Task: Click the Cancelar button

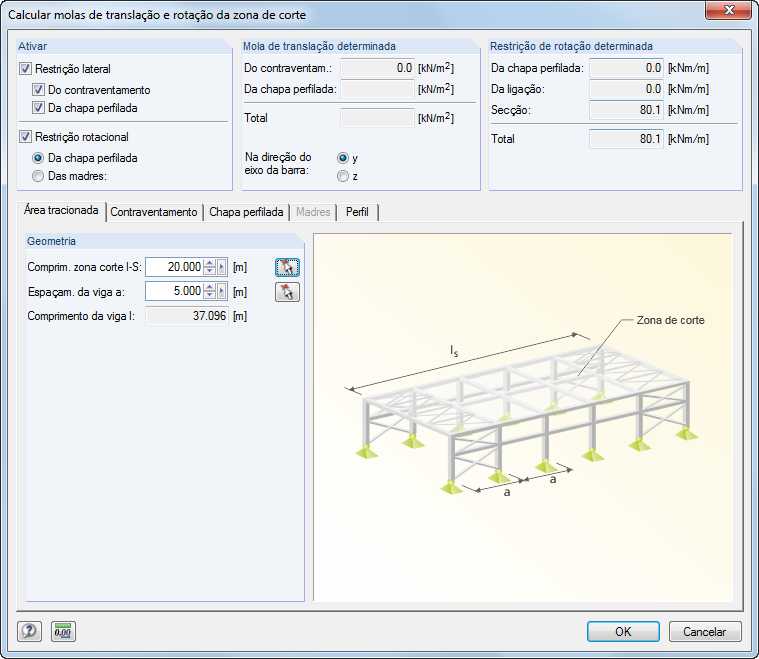Action: point(705,631)
